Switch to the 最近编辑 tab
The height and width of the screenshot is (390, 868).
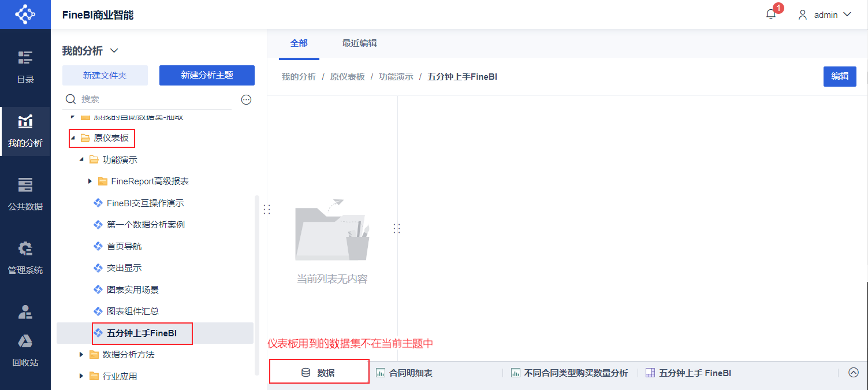coord(359,43)
